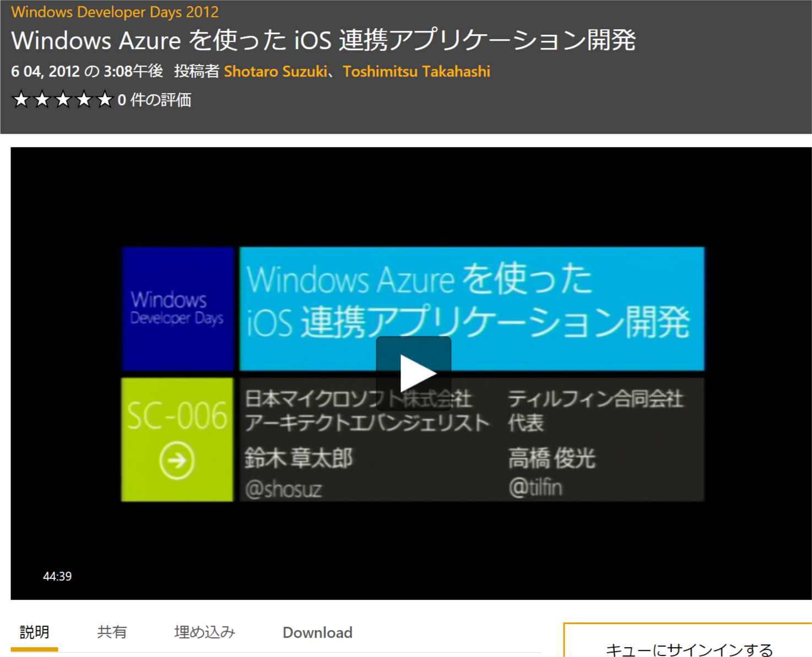Rate the video with the fifth star

coord(105,100)
